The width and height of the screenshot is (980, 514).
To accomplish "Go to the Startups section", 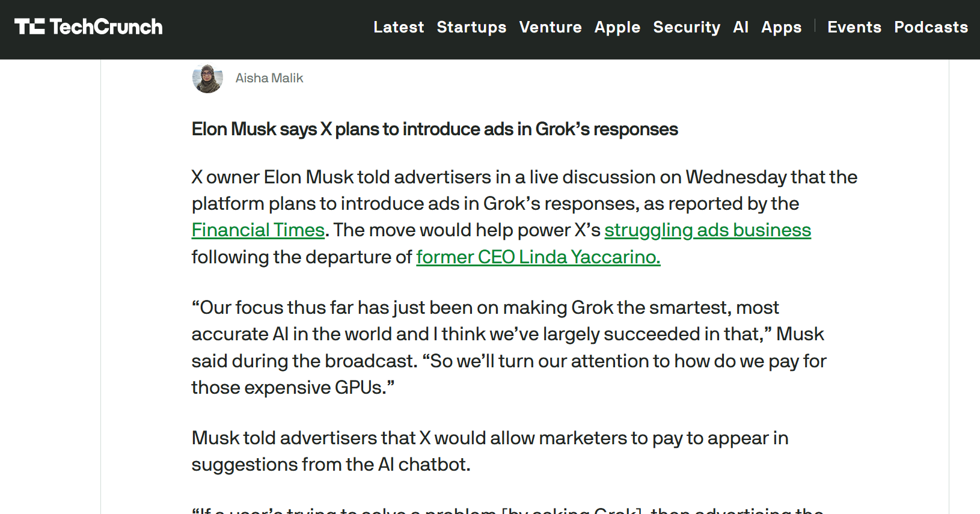I will coord(471,27).
